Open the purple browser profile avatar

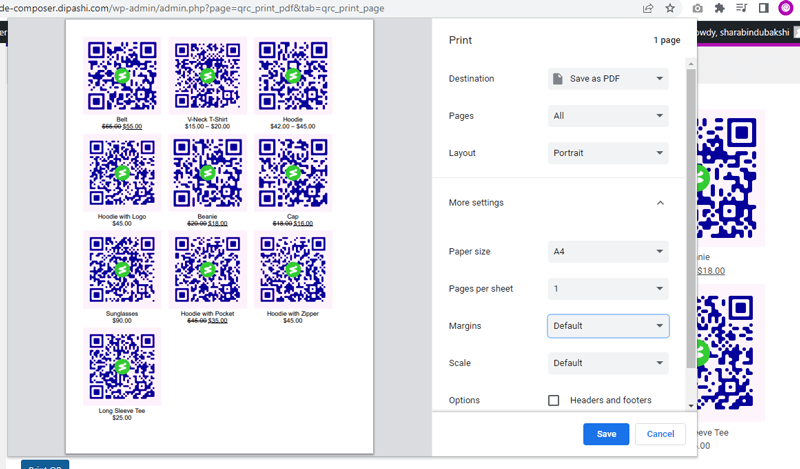(785, 8)
